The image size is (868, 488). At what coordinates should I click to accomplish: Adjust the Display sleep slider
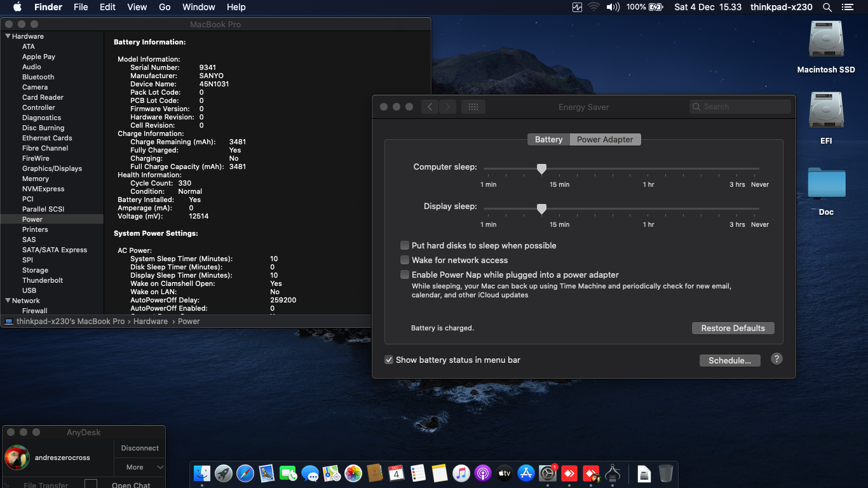[x=541, y=208]
